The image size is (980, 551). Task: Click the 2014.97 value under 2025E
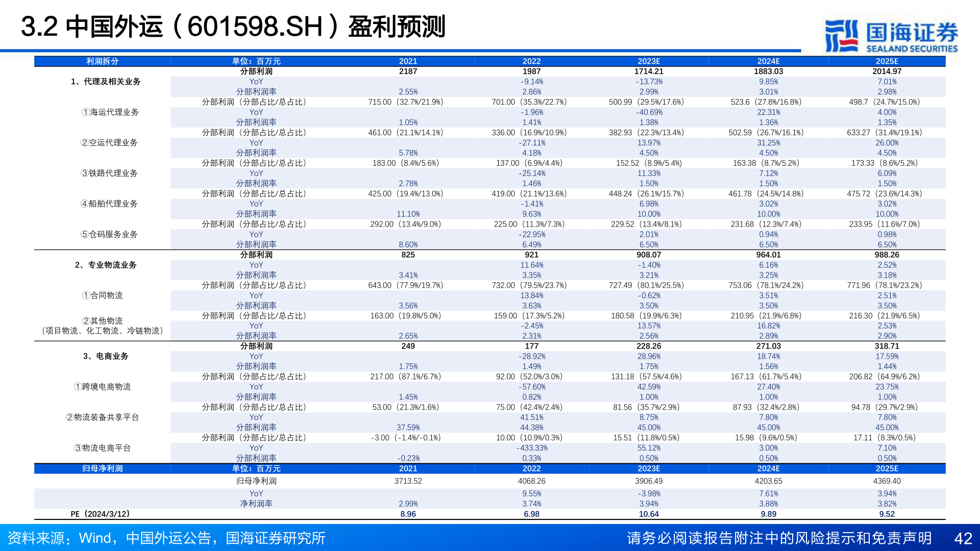click(x=887, y=71)
